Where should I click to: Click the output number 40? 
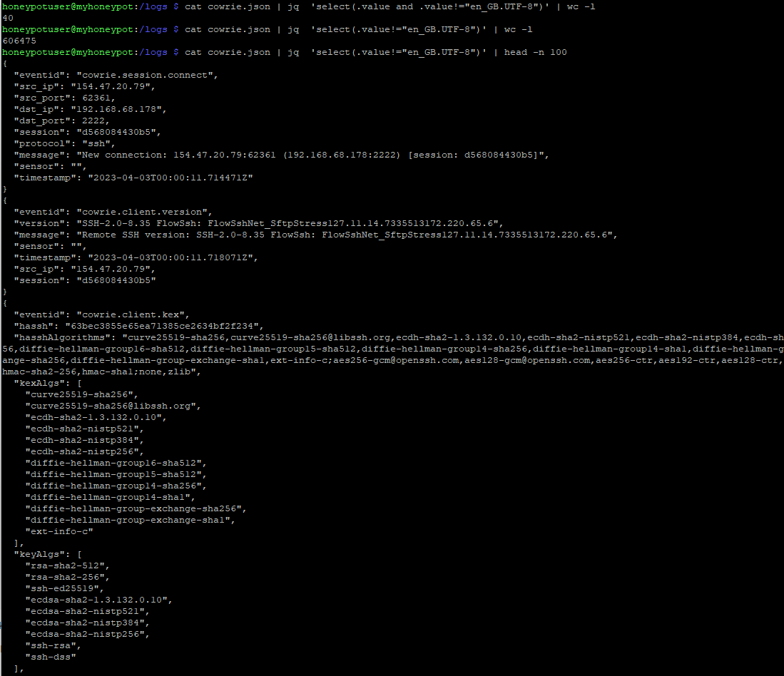coord(8,18)
